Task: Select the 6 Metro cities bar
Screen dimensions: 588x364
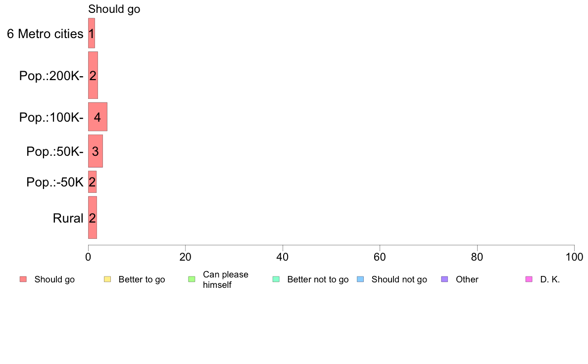Action: tap(92, 33)
